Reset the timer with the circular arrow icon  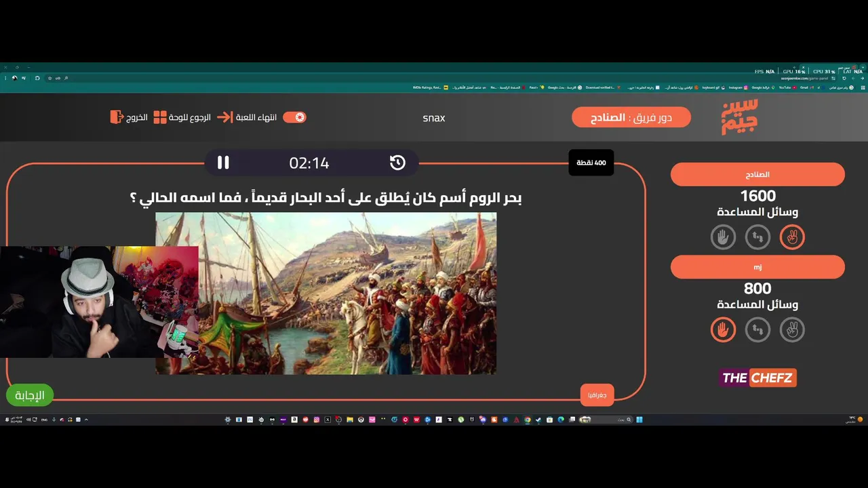397,163
